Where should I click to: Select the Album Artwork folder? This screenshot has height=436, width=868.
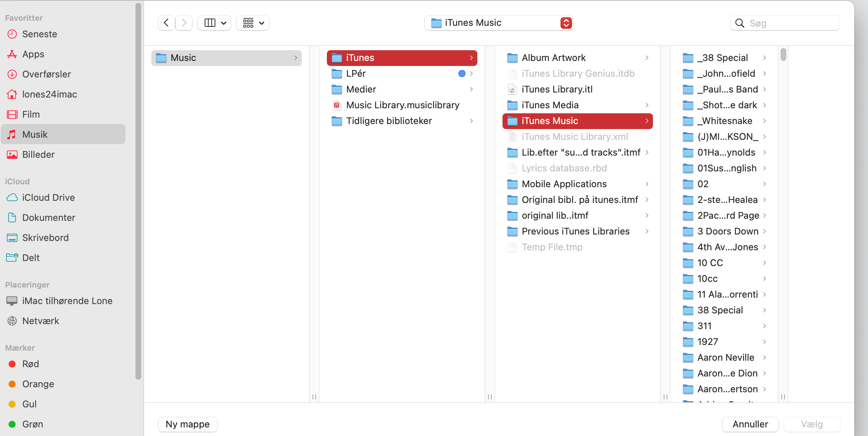pos(578,58)
